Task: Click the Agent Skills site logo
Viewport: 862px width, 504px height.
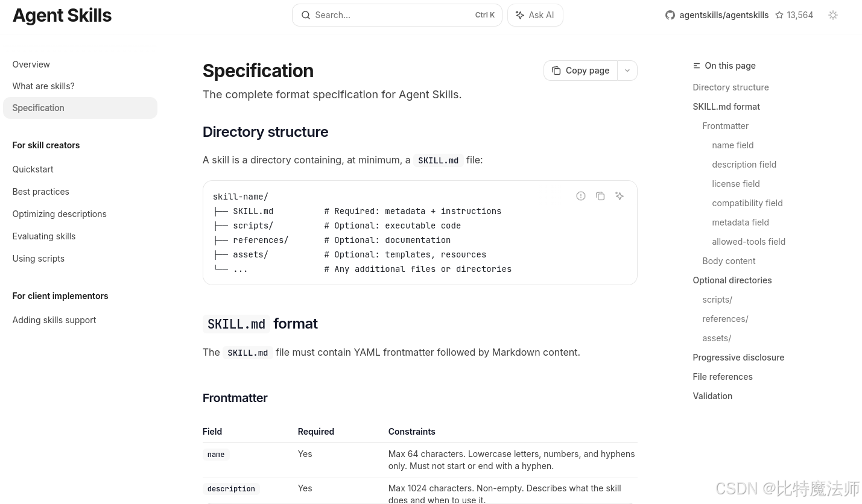Action: click(62, 15)
